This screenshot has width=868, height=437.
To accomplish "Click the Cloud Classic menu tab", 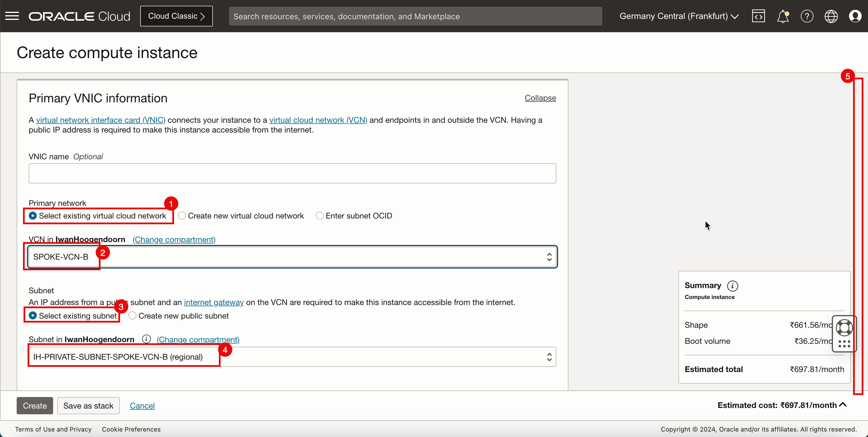I will tap(176, 16).
